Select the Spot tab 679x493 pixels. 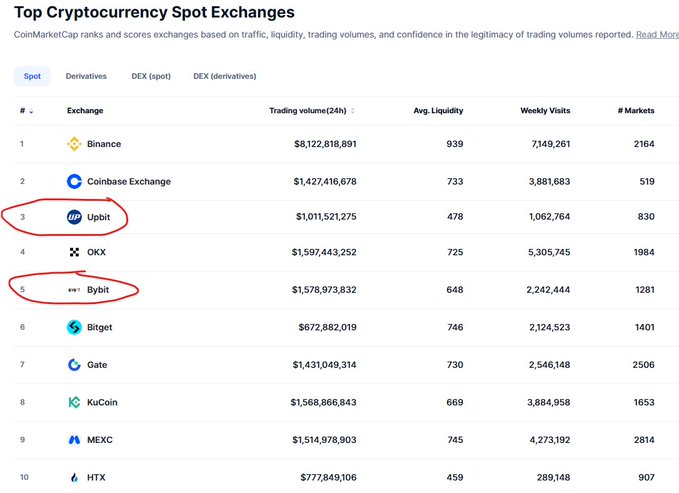(x=32, y=76)
